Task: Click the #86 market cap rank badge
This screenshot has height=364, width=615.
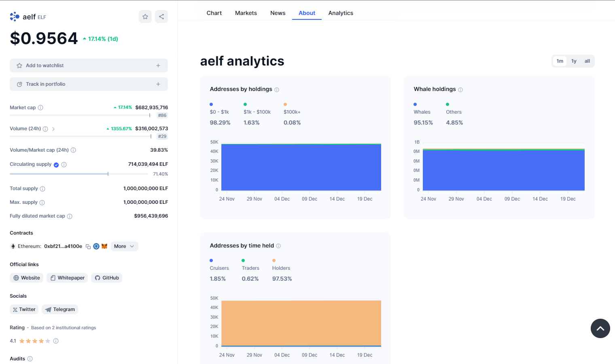Action: click(162, 115)
